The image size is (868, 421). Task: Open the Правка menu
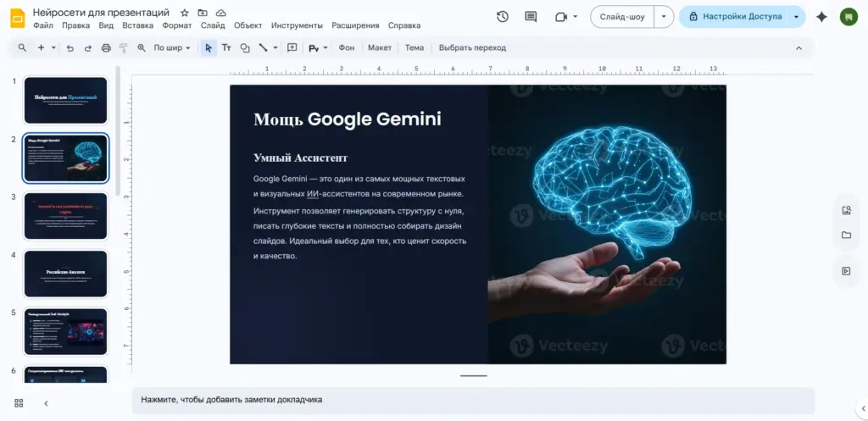tap(75, 25)
